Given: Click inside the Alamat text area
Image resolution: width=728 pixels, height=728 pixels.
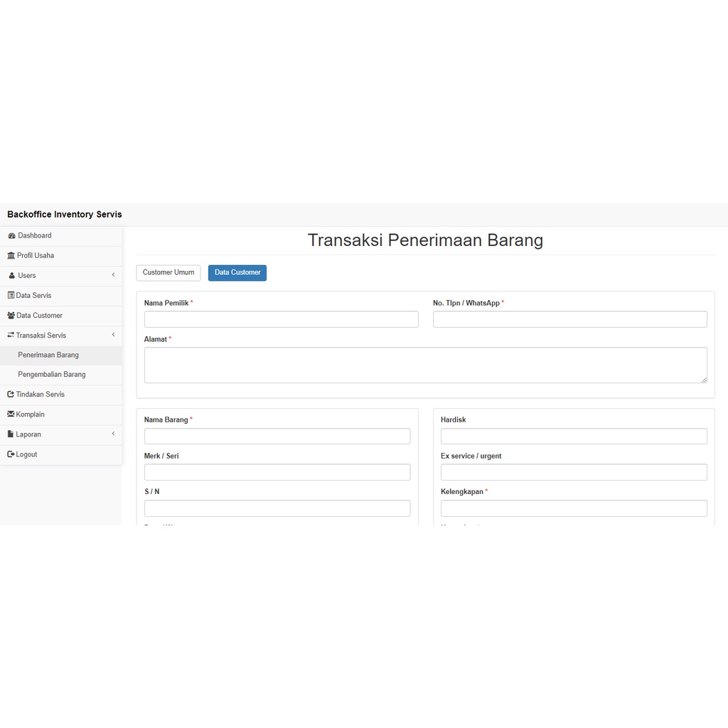Looking at the screenshot, I should (x=426, y=365).
